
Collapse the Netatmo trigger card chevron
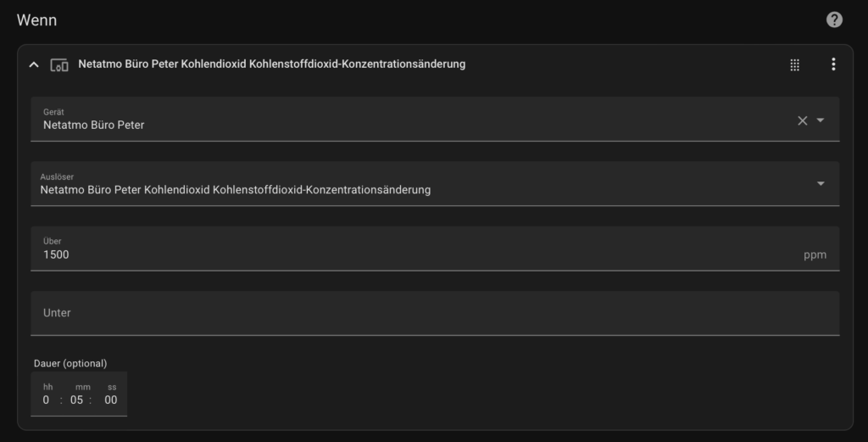pyautogui.click(x=34, y=64)
